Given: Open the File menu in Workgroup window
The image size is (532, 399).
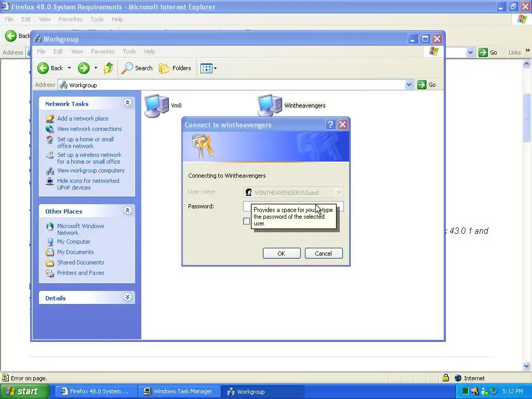Looking at the screenshot, I should click(41, 51).
